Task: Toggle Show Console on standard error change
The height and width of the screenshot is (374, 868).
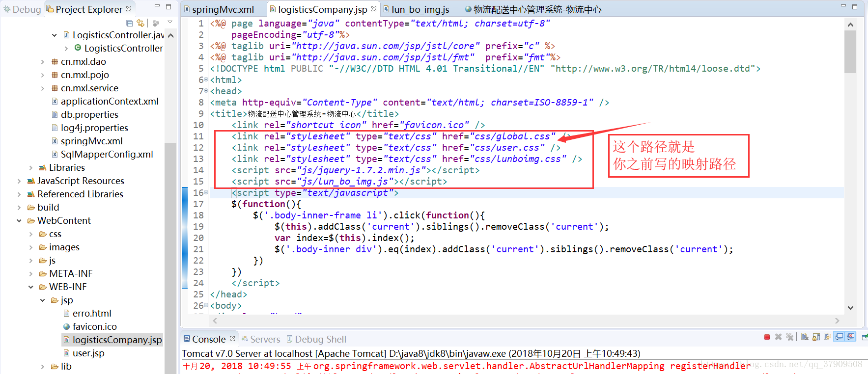Action: [850, 337]
